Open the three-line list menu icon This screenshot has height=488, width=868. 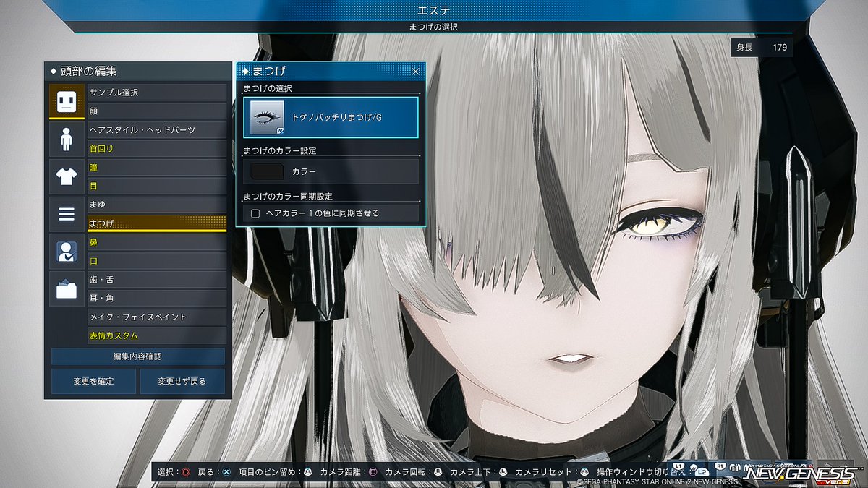(67, 214)
